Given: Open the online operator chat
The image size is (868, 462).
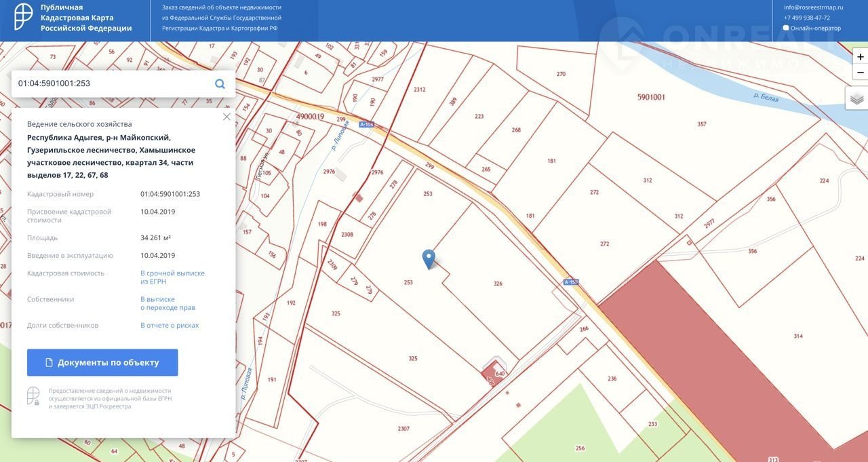Looking at the screenshot, I should click(814, 28).
